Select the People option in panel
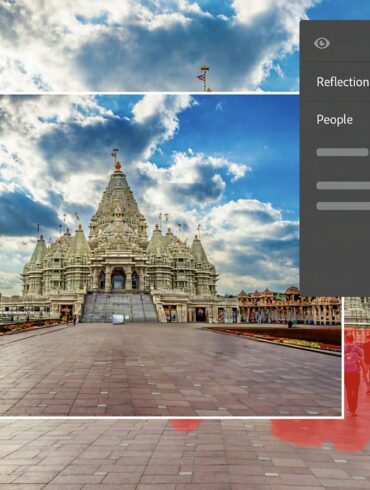The width and height of the screenshot is (370, 490). click(x=334, y=120)
